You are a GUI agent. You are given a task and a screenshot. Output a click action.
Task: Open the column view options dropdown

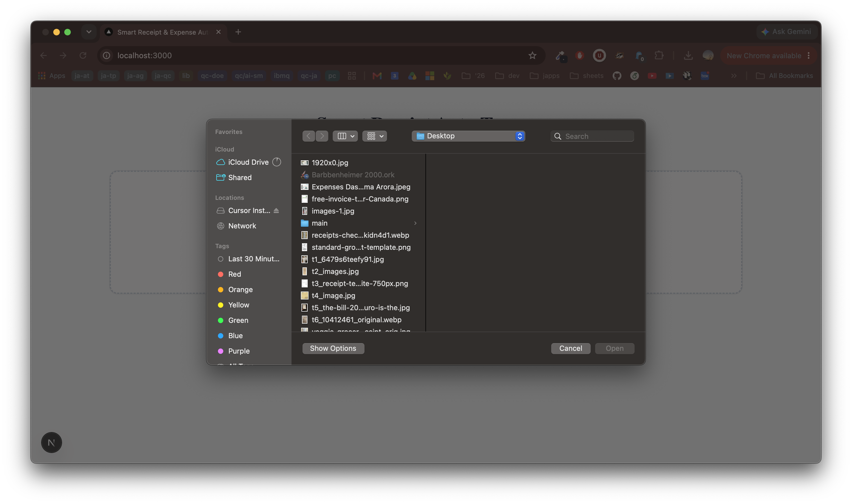point(345,136)
